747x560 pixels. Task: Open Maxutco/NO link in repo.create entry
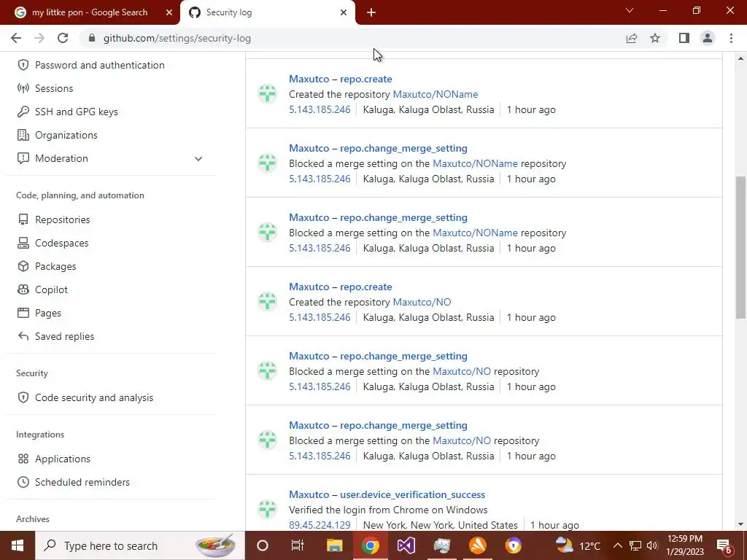pos(422,302)
